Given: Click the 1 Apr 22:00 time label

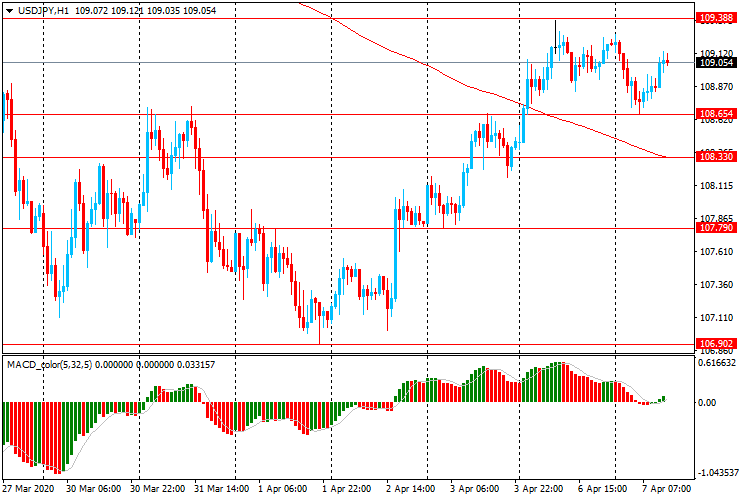Looking at the screenshot, I should pos(347,488).
